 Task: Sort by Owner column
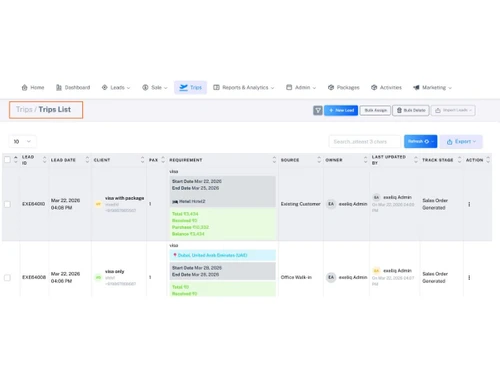click(365, 160)
